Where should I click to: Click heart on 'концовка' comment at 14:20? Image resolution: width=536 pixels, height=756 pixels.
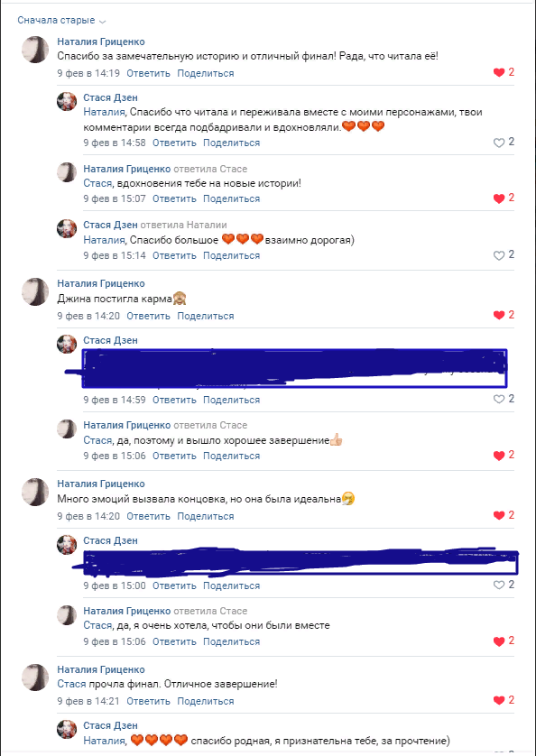[x=499, y=515]
